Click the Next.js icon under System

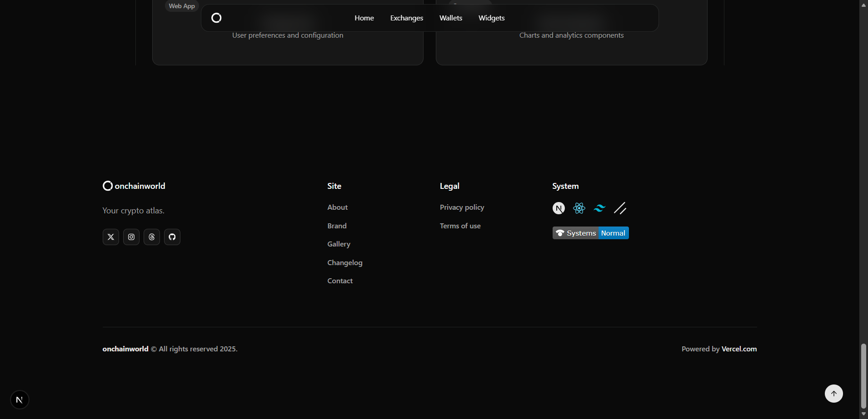(x=559, y=208)
